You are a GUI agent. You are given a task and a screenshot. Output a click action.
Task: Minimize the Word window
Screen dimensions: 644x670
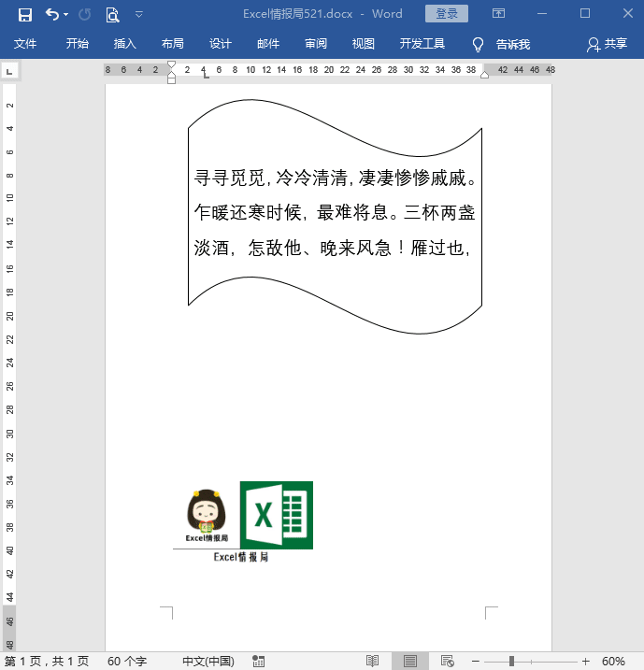click(542, 14)
